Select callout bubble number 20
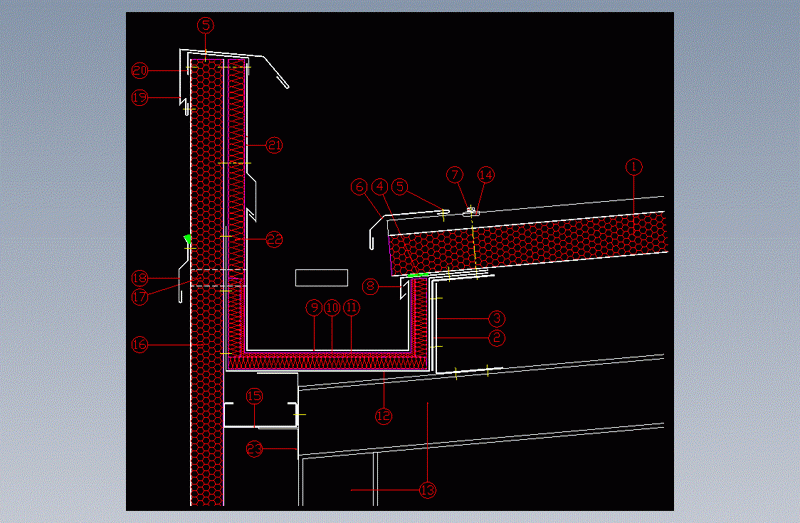The width and height of the screenshot is (800, 523). [140, 71]
